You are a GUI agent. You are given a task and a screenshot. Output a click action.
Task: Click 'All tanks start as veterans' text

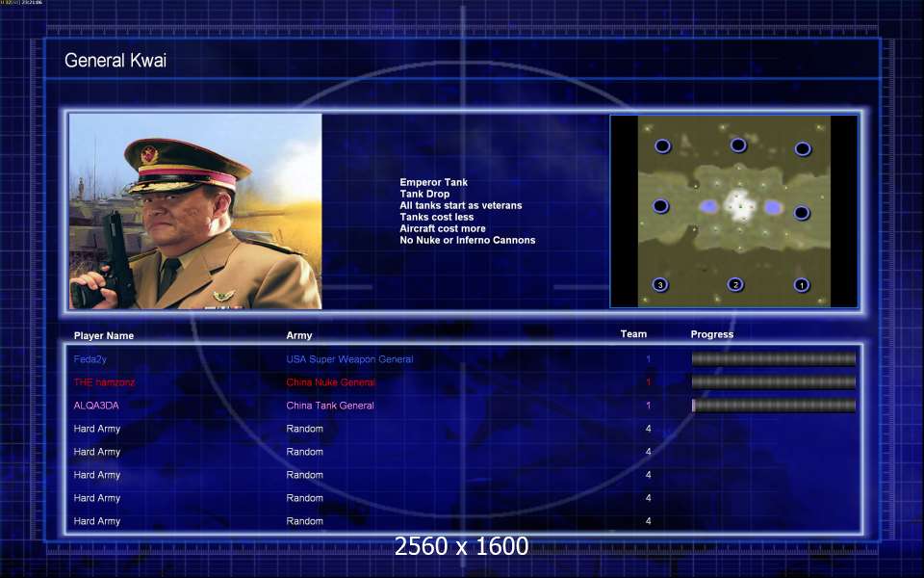click(461, 205)
